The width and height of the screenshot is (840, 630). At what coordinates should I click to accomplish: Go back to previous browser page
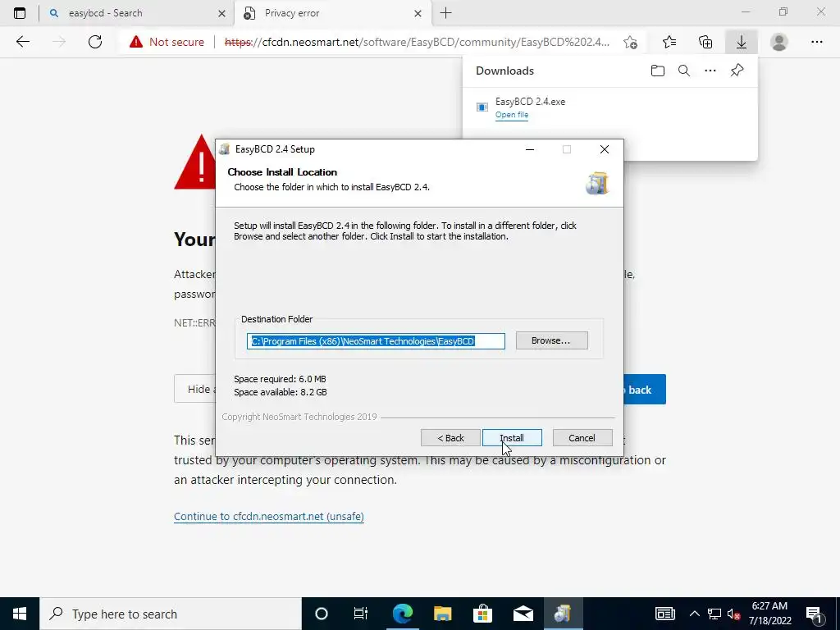22,42
